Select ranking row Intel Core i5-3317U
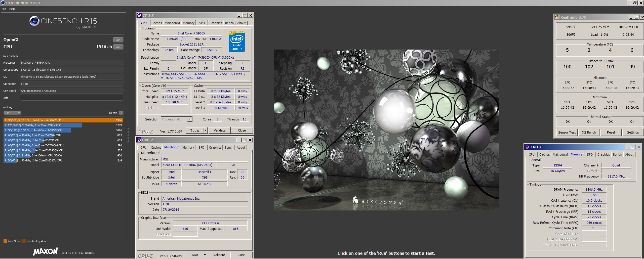Screen dimensions: 644x259 tap(63, 160)
